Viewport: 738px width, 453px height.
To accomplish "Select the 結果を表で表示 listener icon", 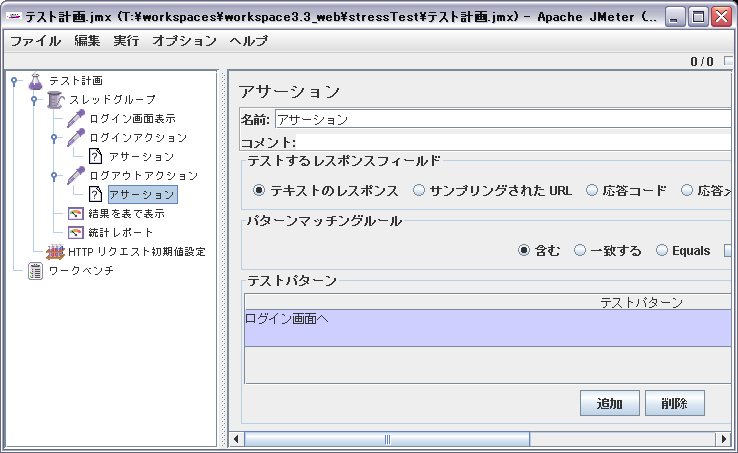I will [x=75, y=214].
